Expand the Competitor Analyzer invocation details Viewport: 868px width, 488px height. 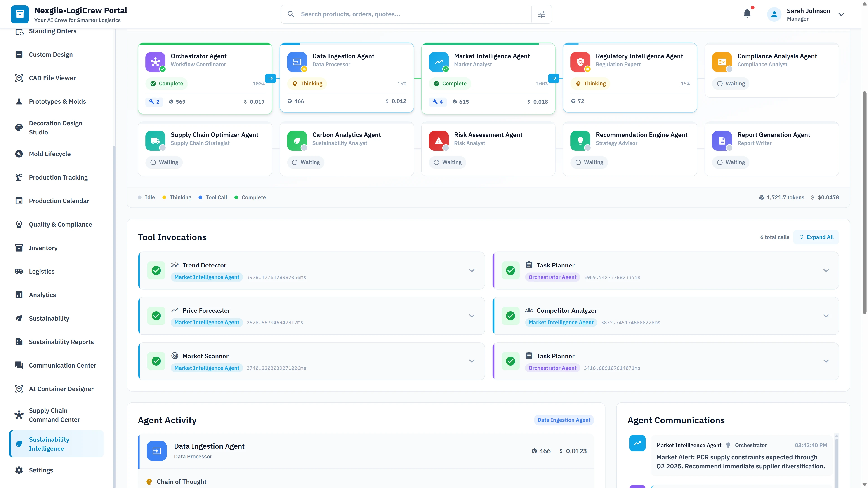tap(826, 316)
